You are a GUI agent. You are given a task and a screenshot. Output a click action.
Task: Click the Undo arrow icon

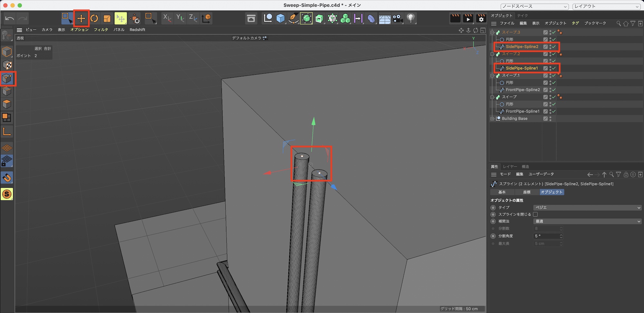(x=10, y=18)
